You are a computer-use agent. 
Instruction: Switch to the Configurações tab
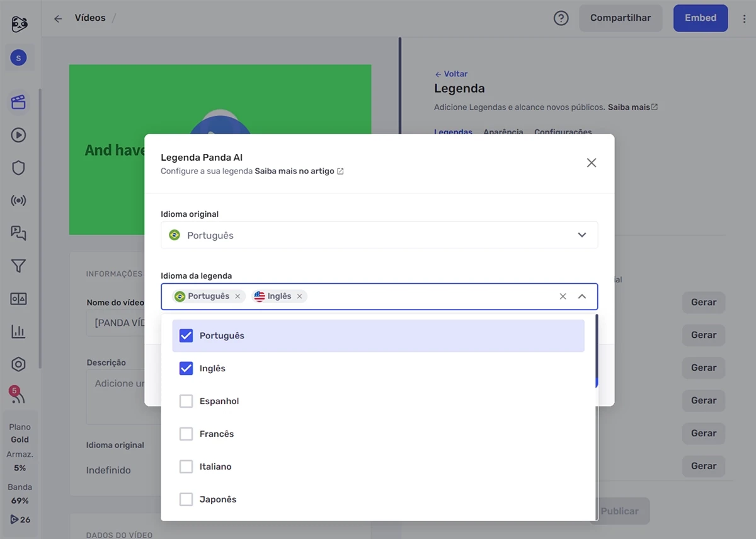click(563, 132)
